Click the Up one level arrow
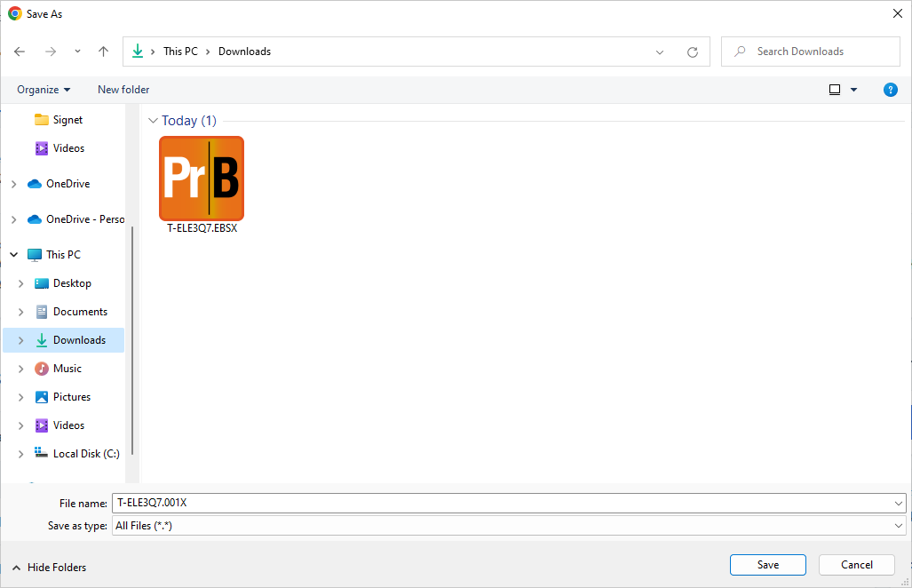 tap(103, 52)
